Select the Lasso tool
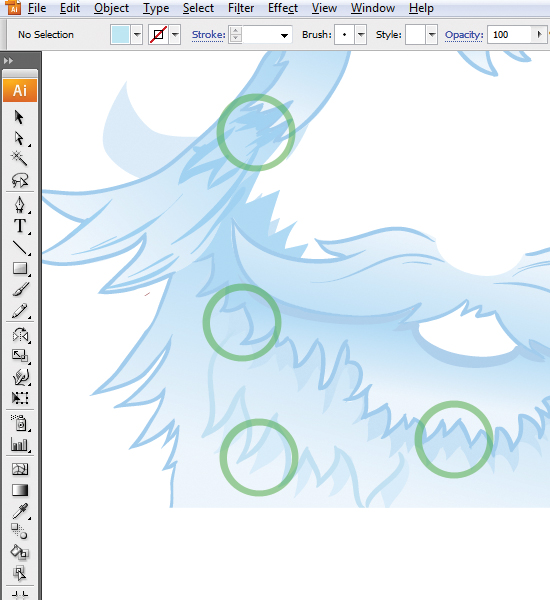Viewport: 550px width, 600px height. tap(20, 179)
